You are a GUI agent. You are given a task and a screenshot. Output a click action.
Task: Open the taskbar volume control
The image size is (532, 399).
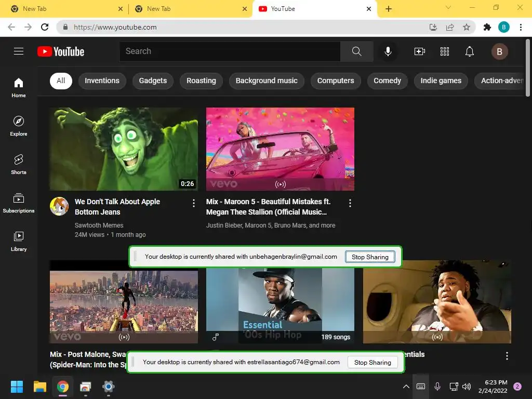click(467, 387)
